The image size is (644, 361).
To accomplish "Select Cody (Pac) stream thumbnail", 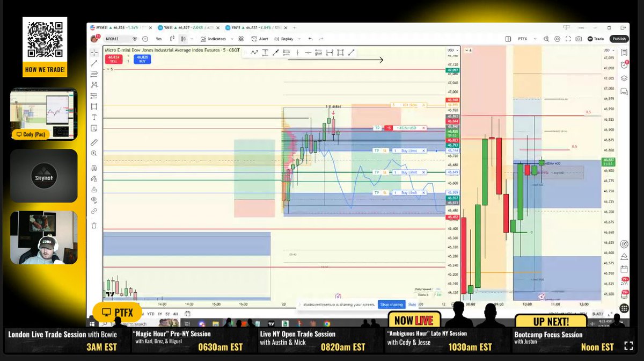I will (x=44, y=115).
